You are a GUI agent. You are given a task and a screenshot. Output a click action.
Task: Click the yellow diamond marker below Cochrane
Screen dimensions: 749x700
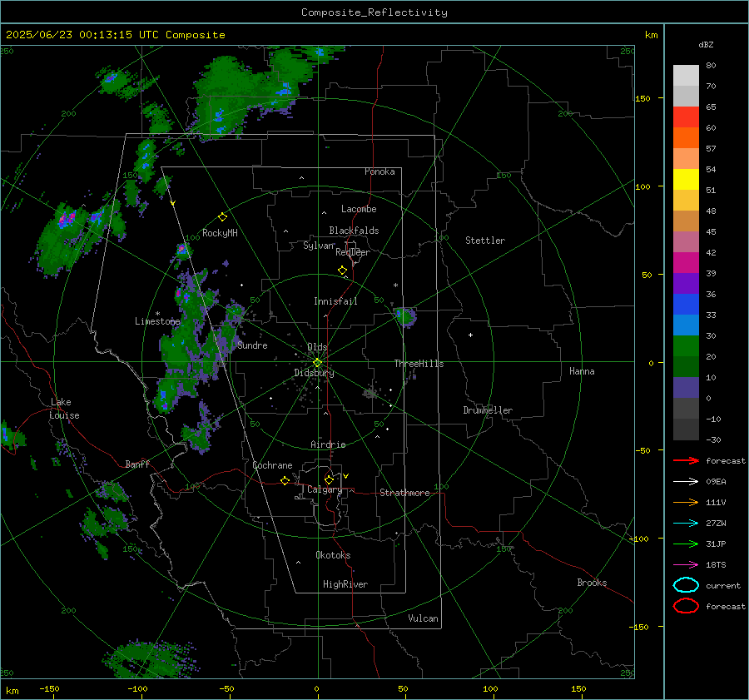tap(285, 480)
